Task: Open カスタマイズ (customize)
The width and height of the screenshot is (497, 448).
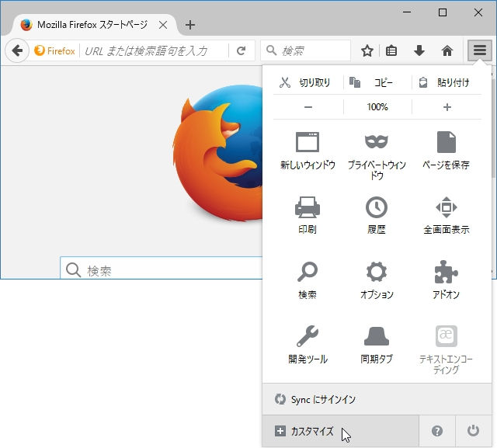Action: click(340, 431)
